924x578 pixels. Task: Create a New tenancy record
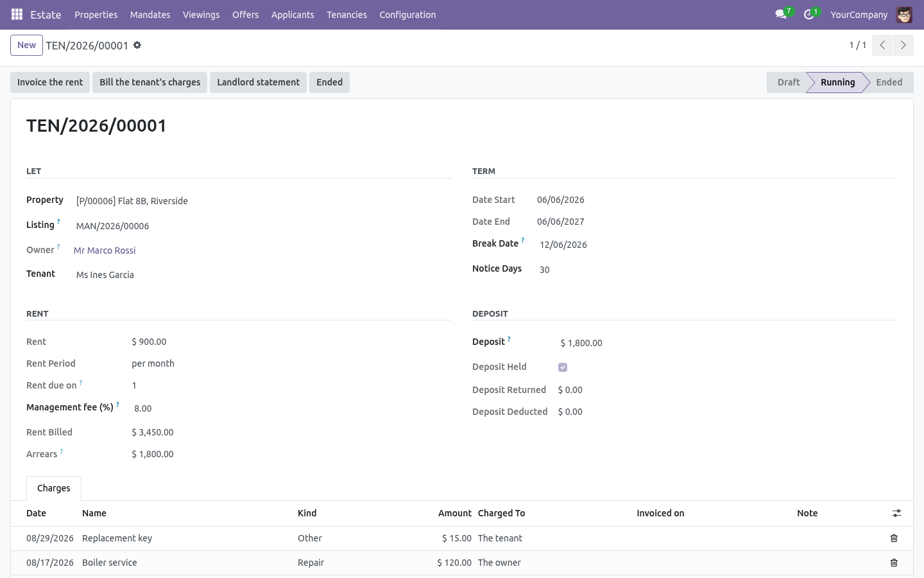[x=26, y=45]
